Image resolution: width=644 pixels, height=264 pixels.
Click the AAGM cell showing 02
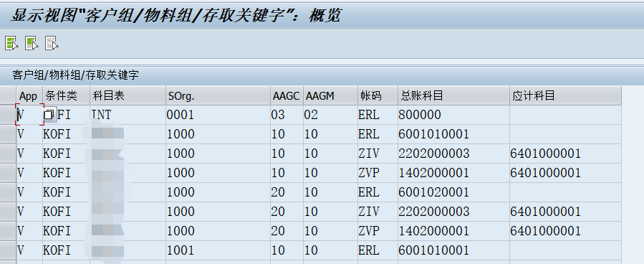(330, 115)
